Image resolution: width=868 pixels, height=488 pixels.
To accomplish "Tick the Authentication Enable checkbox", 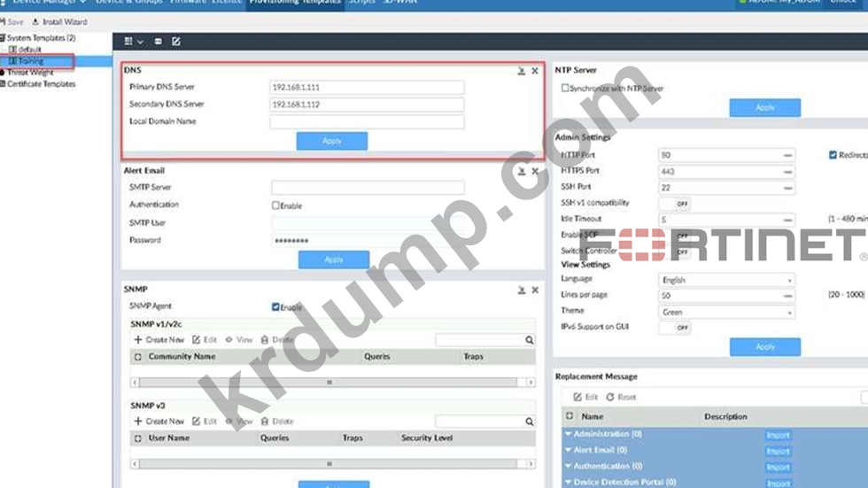I will [275, 205].
